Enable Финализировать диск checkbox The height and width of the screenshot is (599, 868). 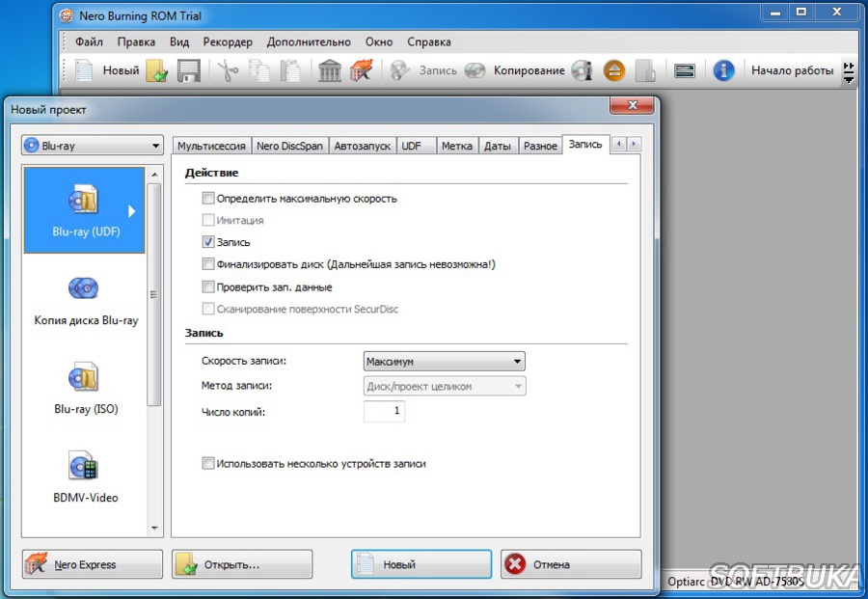208,264
